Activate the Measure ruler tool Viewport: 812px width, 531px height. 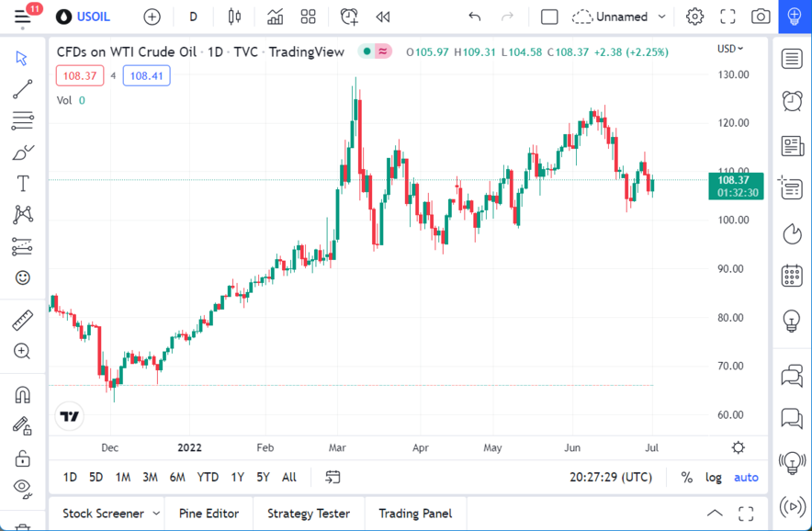point(23,321)
